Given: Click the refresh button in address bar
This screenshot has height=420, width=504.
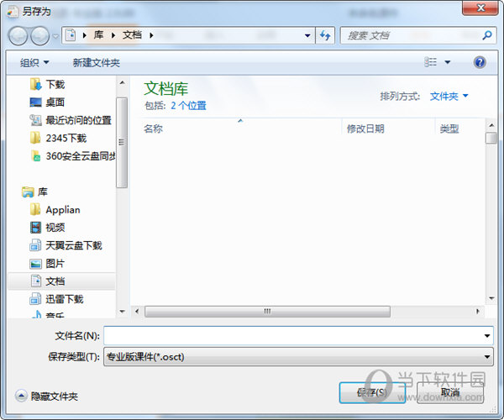Looking at the screenshot, I should pyautogui.click(x=325, y=35).
